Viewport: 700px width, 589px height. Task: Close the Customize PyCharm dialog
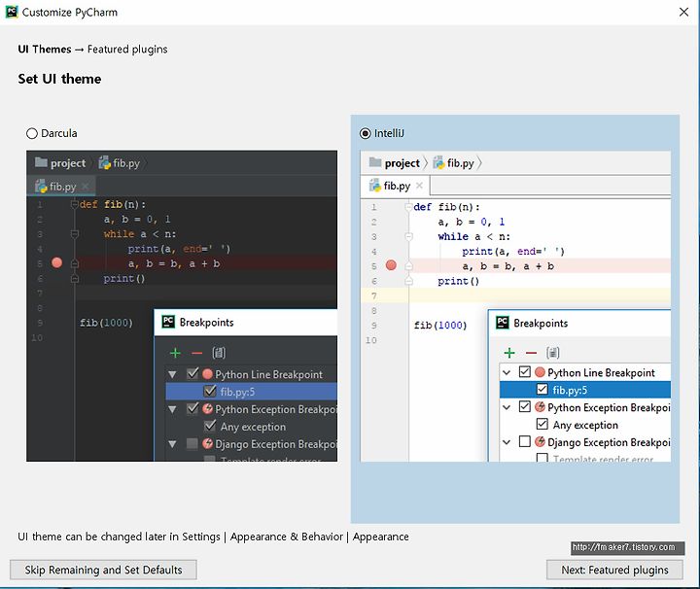(x=683, y=12)
